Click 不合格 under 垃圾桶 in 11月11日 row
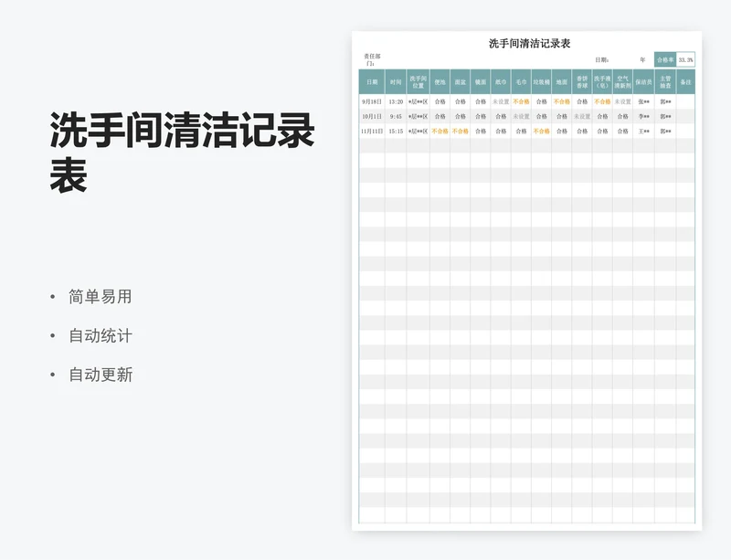 [541, 132]
